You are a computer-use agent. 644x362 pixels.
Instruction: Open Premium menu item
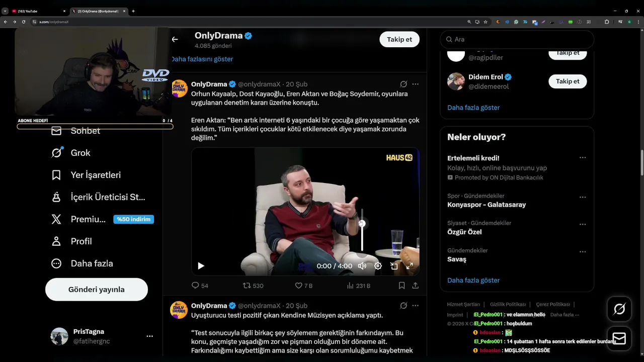(x=102, y=219)
